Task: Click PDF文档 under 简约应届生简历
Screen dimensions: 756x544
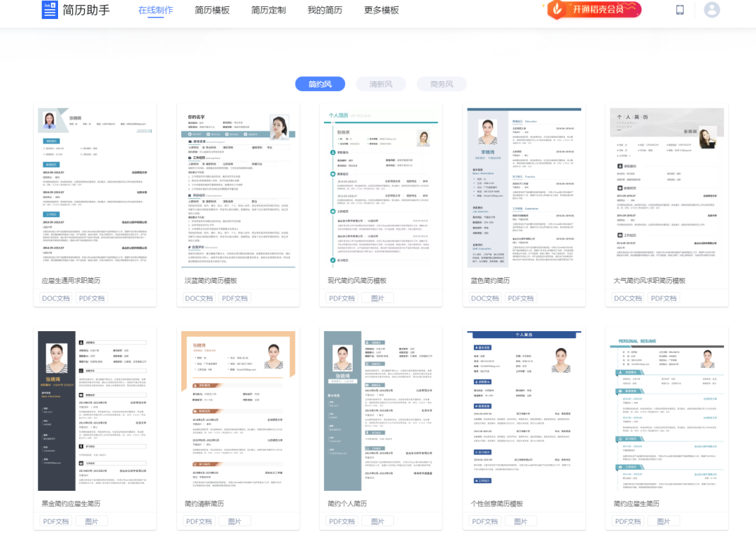Action: (x=629, y=521)
